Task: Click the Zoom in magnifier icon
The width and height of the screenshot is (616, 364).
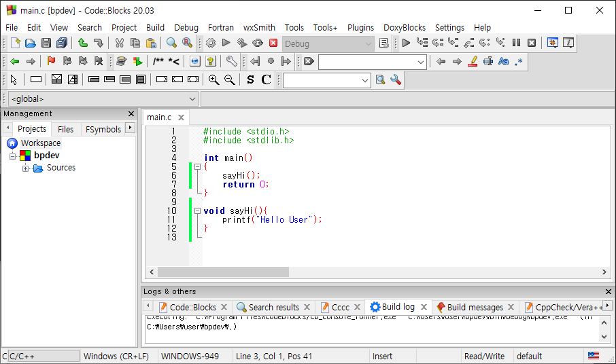Action: [x=213, y=79]
